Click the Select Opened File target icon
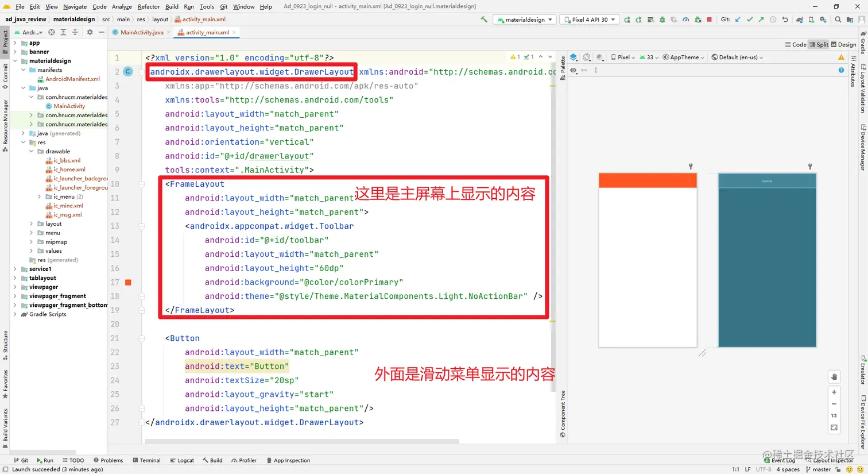Viewport: 868px width, 474px height. pyautogui.click(x=52, y=32)
